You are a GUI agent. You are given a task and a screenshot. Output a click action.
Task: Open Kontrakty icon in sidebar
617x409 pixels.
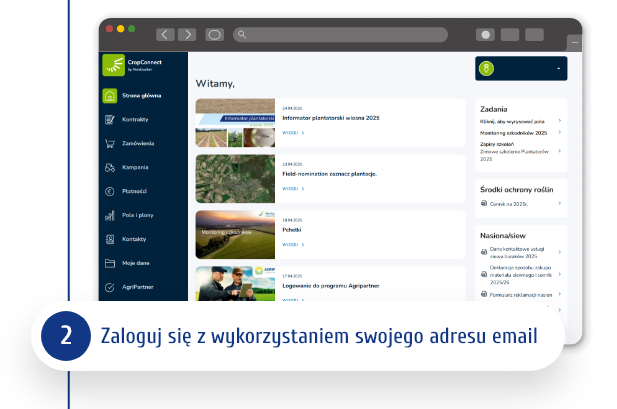click(110, 120)
